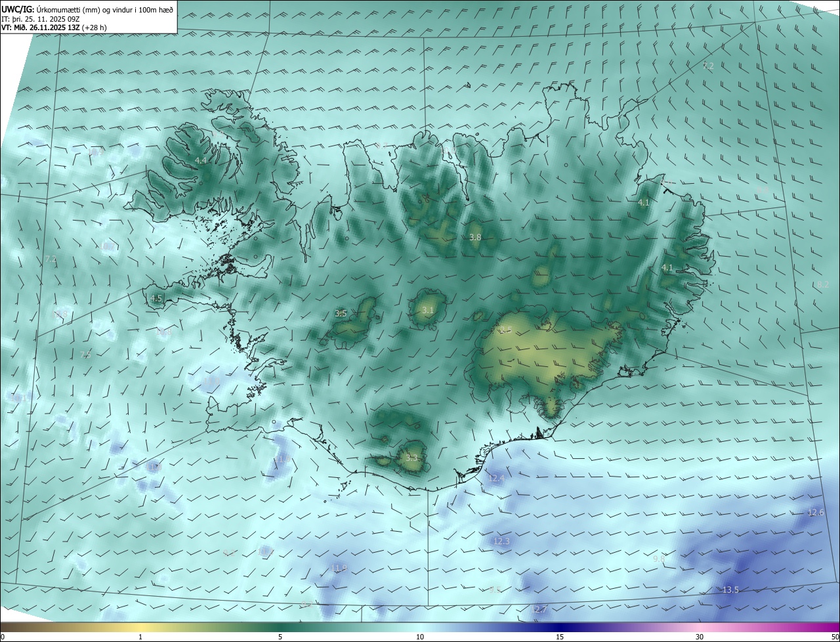This screenshot has width=840, height=642.
Task: Click the 4.4 value over the Westfjords
Action: [201, 161]
